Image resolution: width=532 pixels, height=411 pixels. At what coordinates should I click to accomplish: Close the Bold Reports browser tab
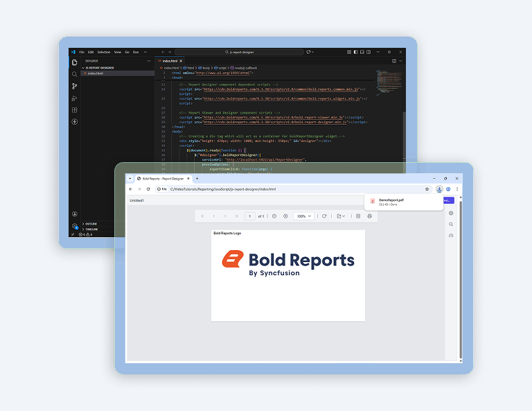pos(188,179)
